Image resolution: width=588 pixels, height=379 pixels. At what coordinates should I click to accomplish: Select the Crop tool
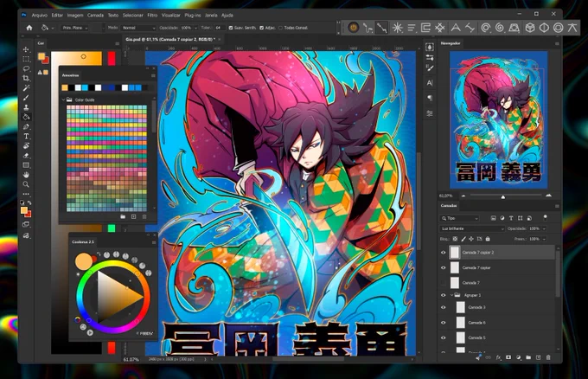[x=26, y=79]
